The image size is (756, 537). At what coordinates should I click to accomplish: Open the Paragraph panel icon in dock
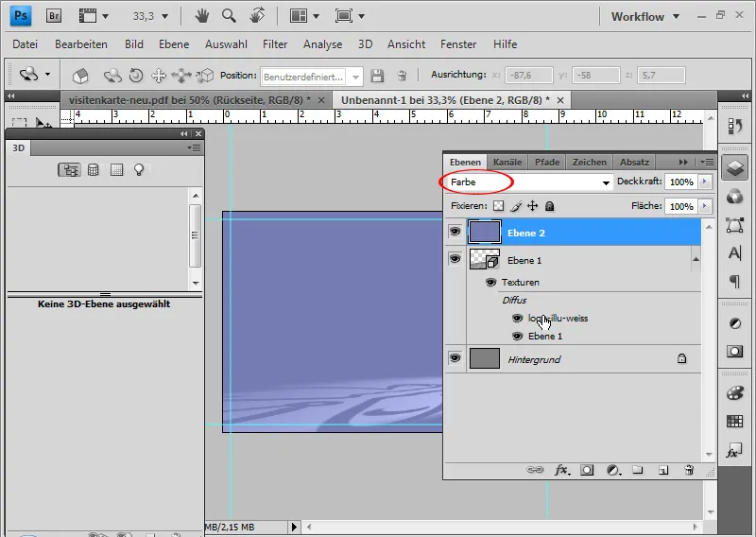click(735, 281)
